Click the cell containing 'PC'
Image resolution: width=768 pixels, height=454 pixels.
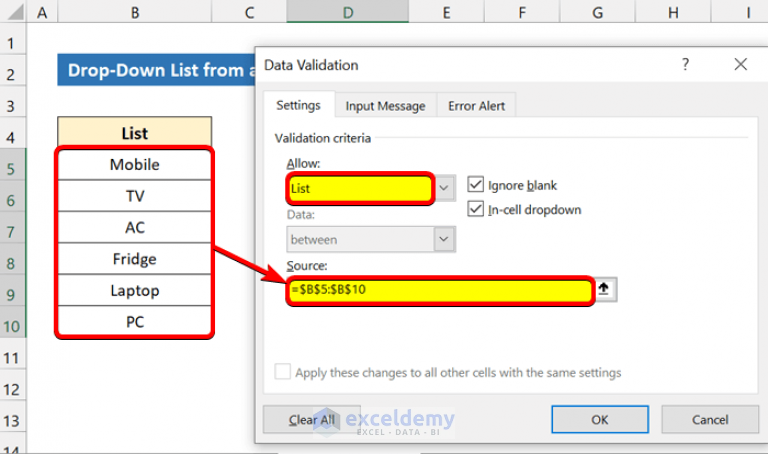(x=135, y=322)
